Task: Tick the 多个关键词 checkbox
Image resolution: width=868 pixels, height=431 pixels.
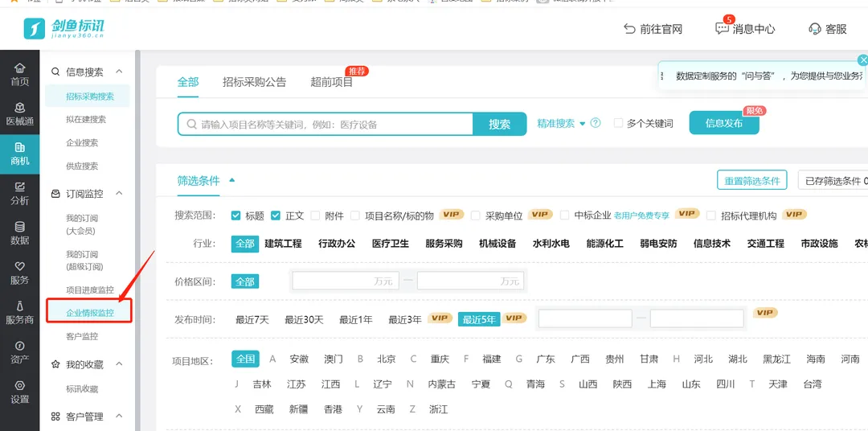Action: [x=618, y=123]
